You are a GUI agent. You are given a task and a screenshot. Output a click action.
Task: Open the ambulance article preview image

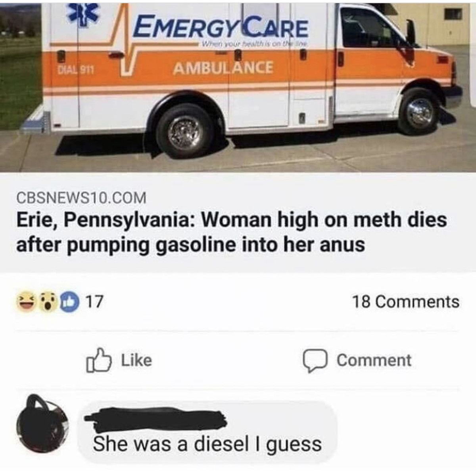[238, 86]
